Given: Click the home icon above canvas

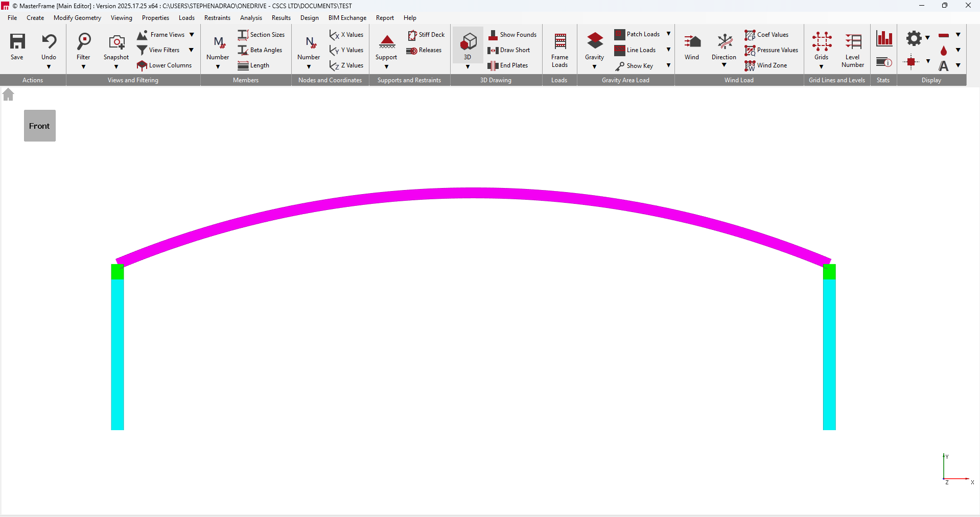Looking at the screenshot, I should pos(8,95).
